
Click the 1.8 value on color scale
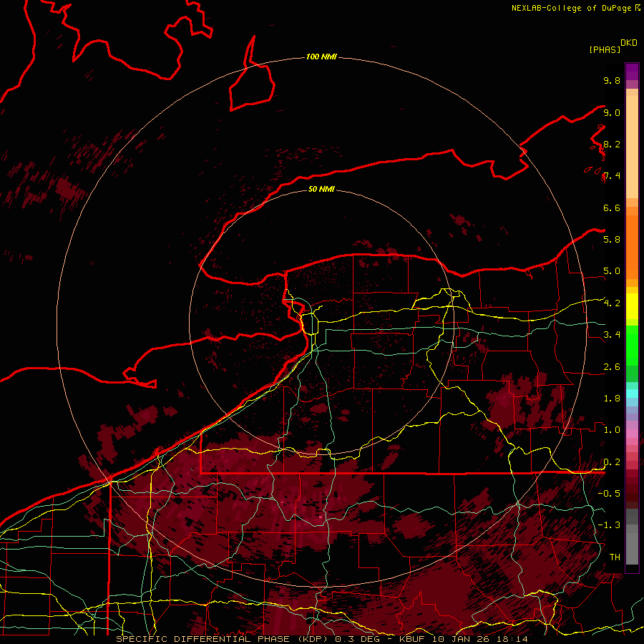(612, 398)
